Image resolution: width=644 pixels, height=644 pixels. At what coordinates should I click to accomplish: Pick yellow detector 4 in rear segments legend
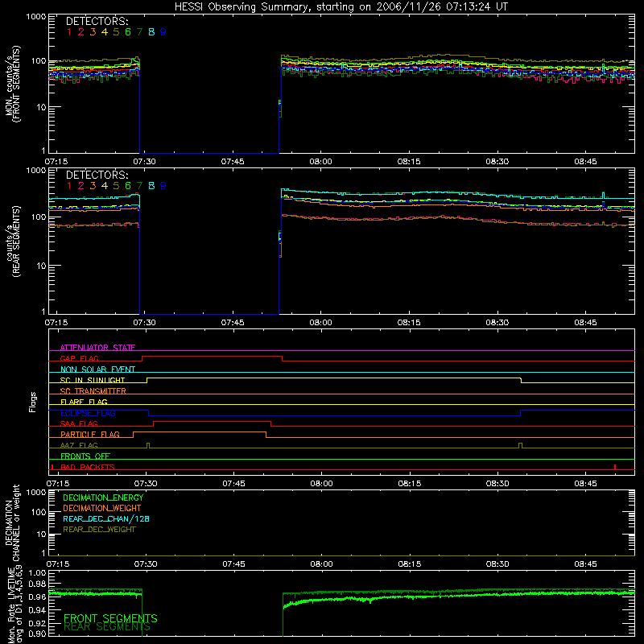pyautogui.click(x=105, y=186)
